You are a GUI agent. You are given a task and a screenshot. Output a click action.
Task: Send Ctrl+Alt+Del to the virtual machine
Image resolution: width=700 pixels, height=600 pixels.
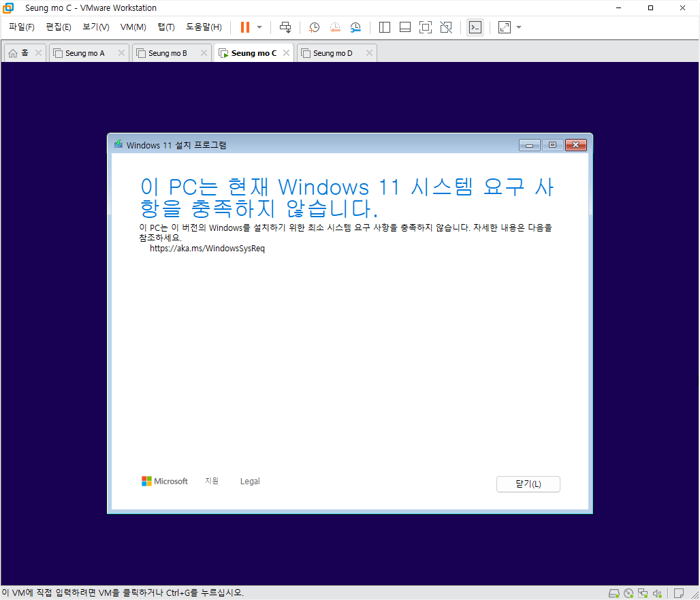[x=285, y=27]
